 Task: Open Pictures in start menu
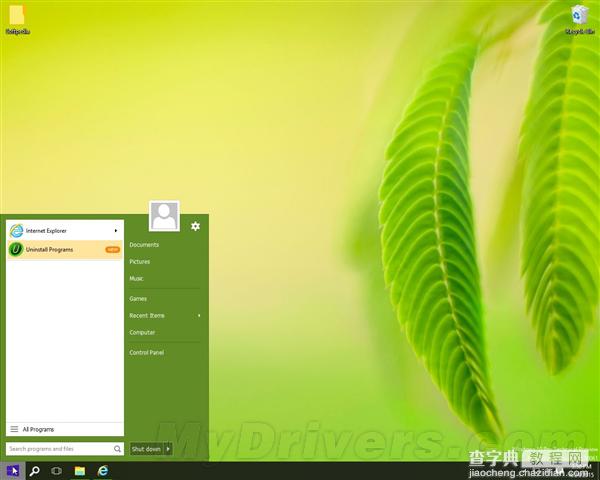tap(140, 261)
